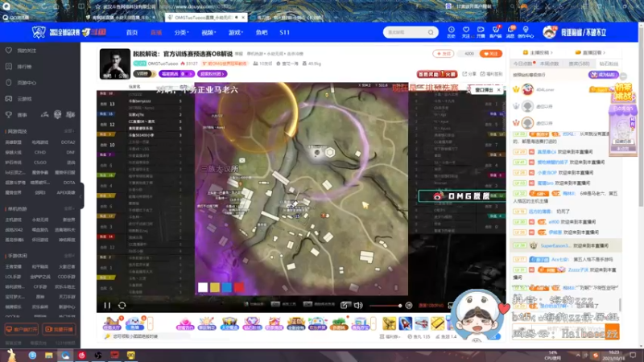The height and width of the screenshot is (362, 644).
Task: Change video quality 1080P60 setting
Action: [x=431, y=306]
